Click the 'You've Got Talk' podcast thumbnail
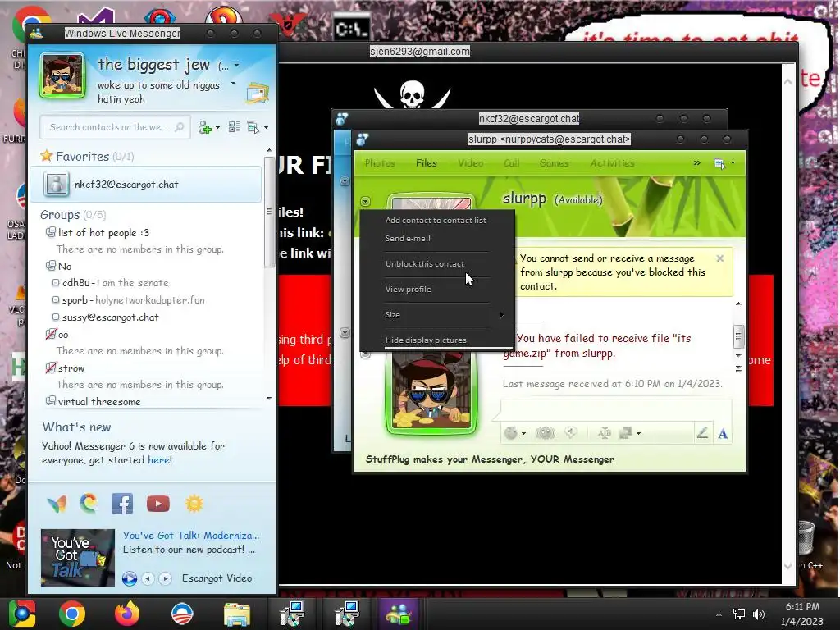840x630 pixels. click(78, 557)
